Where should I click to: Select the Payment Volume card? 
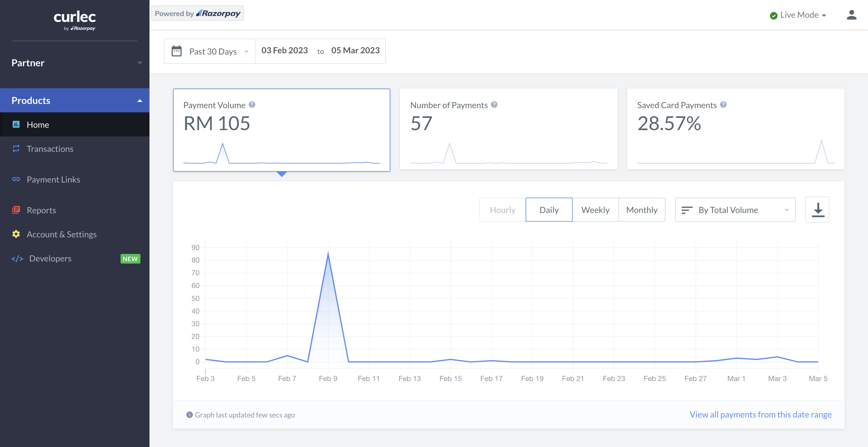[281, 130]
